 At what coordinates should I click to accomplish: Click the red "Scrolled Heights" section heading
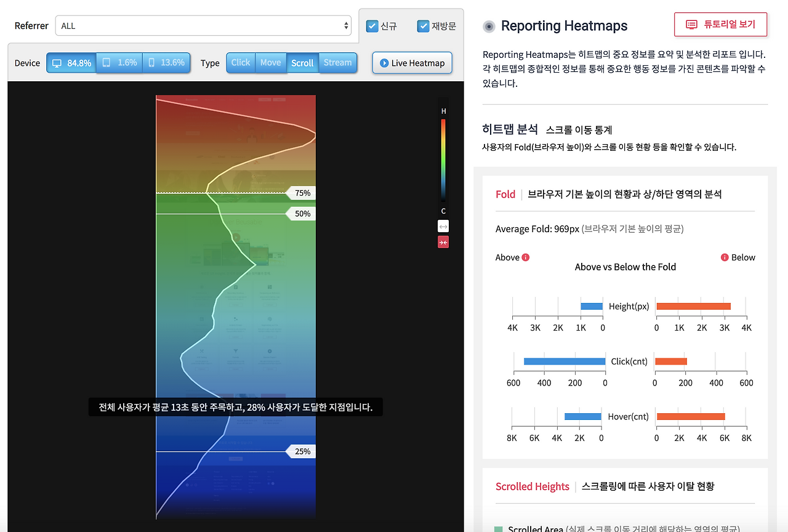coord(533,486)
